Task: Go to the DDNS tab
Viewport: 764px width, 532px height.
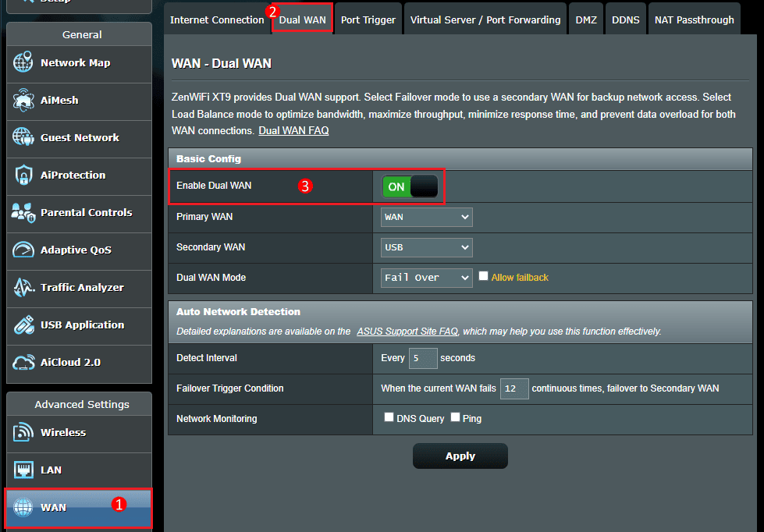Action: (x=625, y=20)
